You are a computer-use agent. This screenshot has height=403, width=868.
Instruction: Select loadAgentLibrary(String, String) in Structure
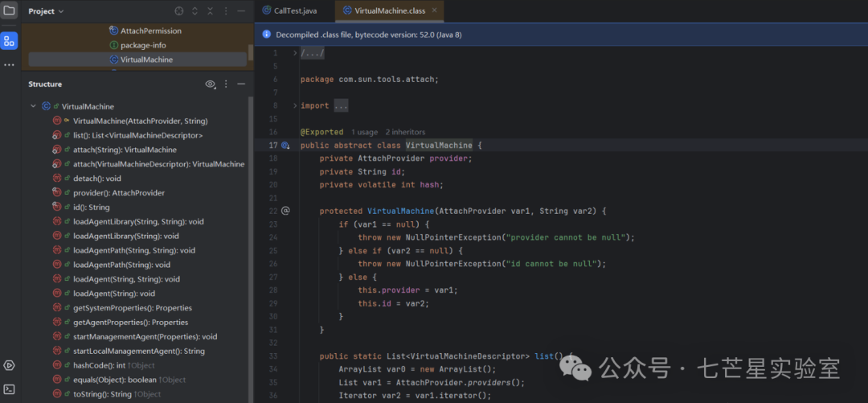(x=138, y=222)
